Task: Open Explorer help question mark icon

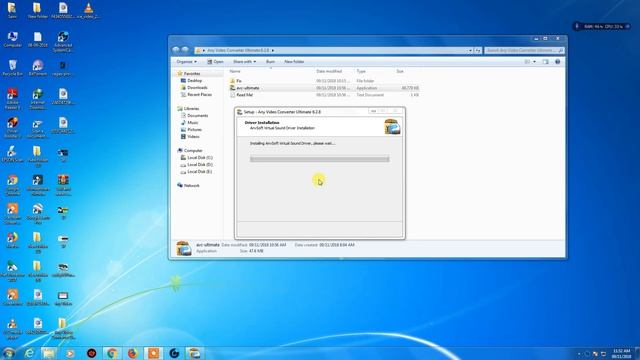Action: tap(558, 62)
